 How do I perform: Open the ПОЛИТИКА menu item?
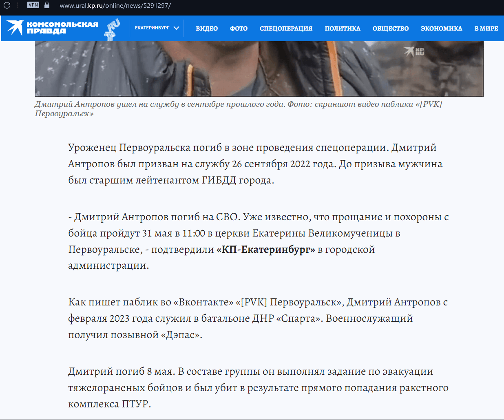pos(343,29)
